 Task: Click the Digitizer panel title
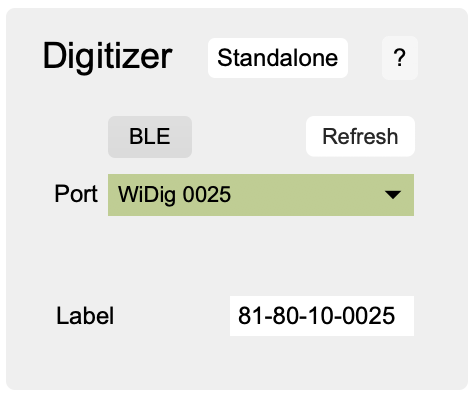[107, 57]
